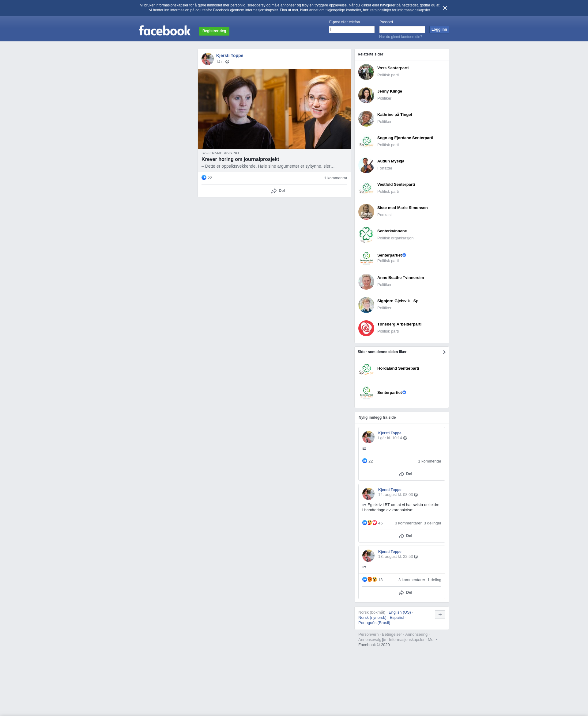Viewport: 588px width, 716px height.
Task: Click Del on the i går kl. 10:14 post
Action: [x=405, y=474]
